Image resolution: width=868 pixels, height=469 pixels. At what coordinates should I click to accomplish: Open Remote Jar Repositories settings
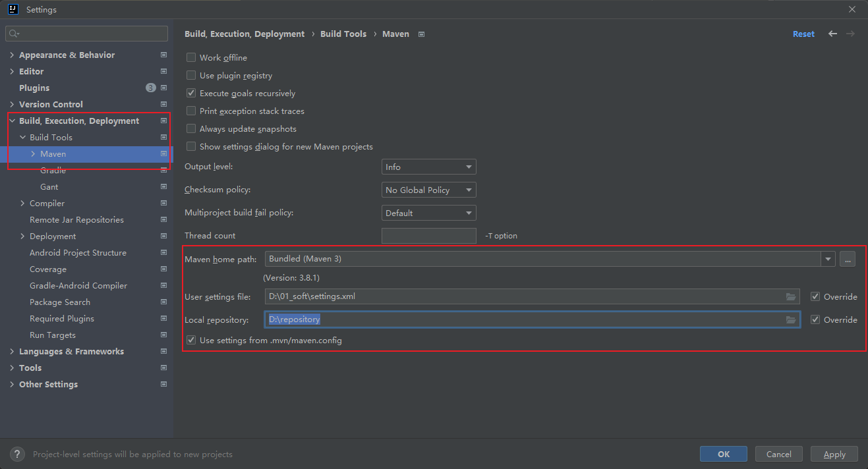[x=76, y=220]
